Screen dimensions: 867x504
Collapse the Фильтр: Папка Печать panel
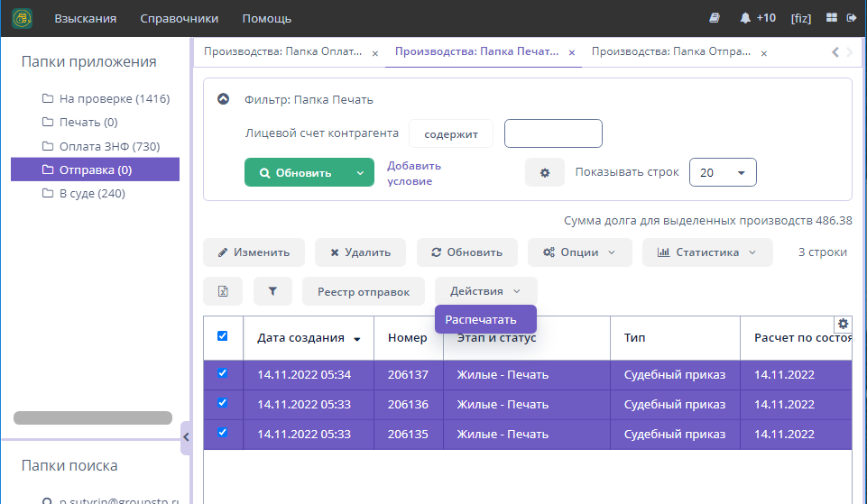(x=224, y=99)
